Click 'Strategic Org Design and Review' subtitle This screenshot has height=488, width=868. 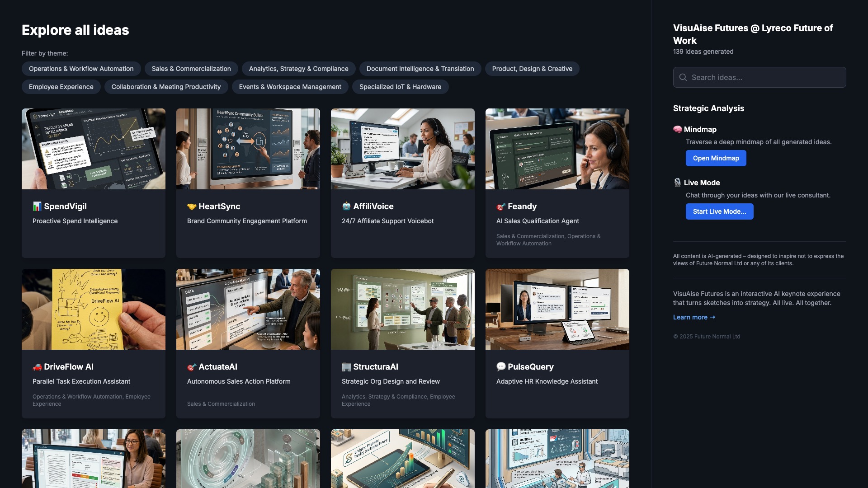point(391,381)
